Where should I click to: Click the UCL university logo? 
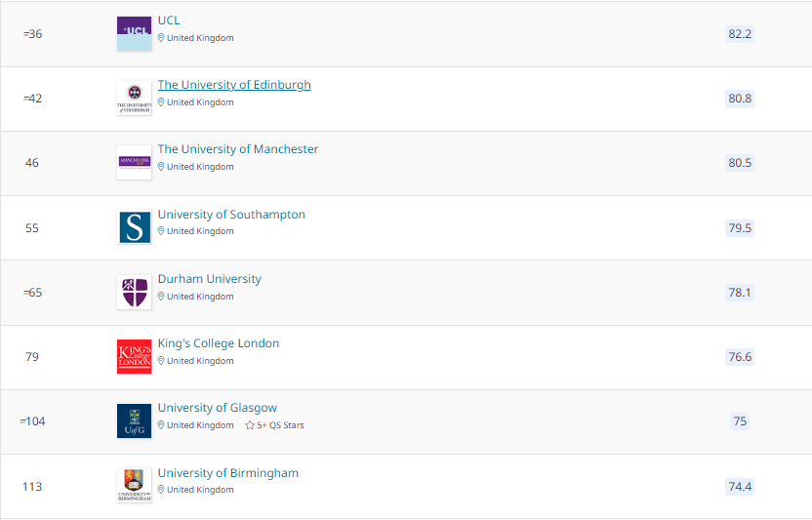pyautogui.click(x=134, y=34)
